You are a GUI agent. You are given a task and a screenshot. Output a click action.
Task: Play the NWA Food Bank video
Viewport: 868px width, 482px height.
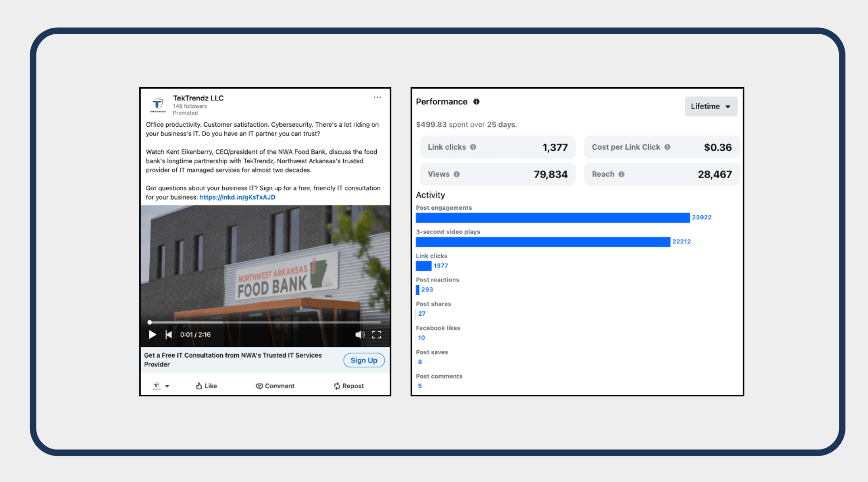[x=152, y=334]
